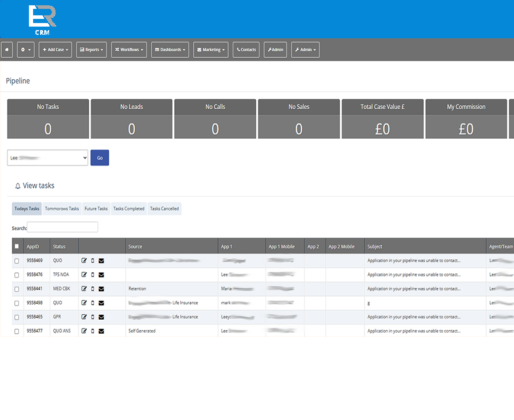Select checkbox for AppID 9558441
Viewport: 514px width, 420px height.
tap(17, 289)
